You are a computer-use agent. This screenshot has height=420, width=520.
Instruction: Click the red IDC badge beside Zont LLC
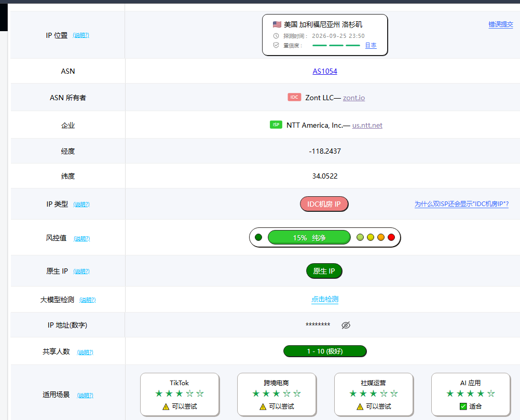point(294,97)
